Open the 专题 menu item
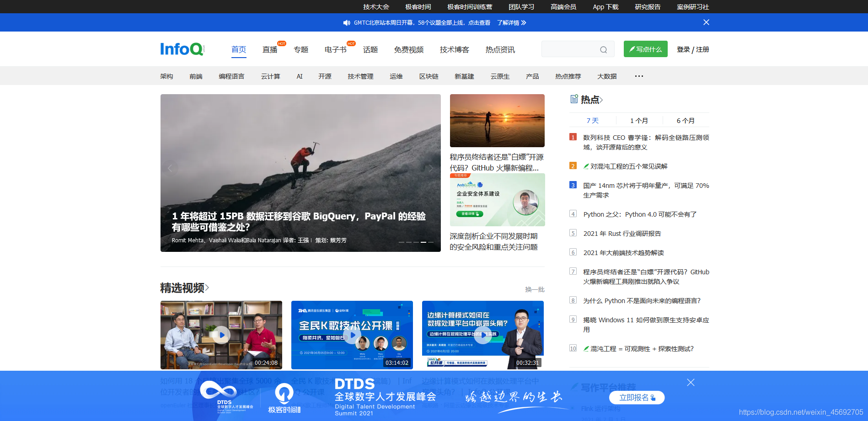 [x=301, y=50]
